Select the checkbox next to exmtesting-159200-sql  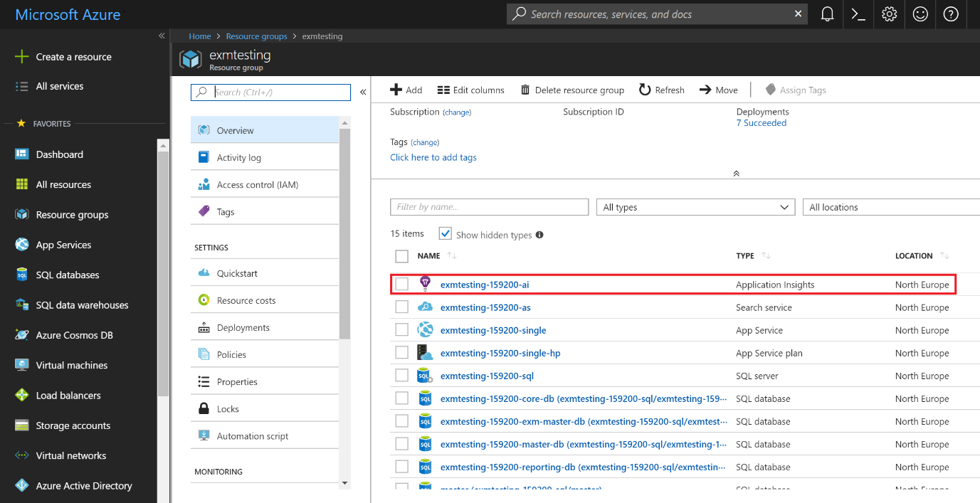tap(401, 375)
